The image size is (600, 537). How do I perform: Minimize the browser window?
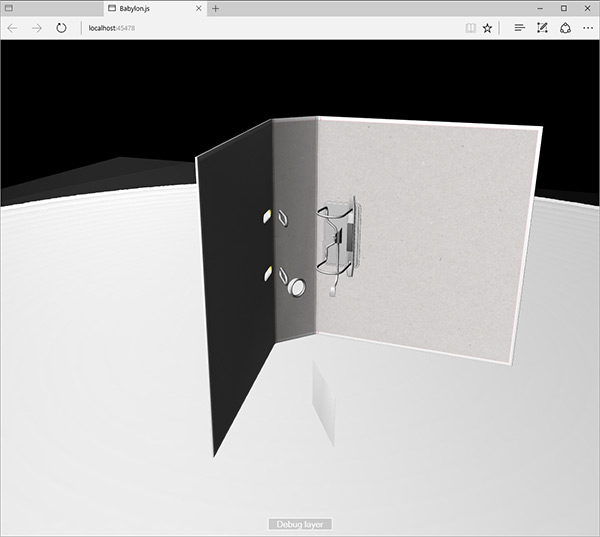point(540,8)
